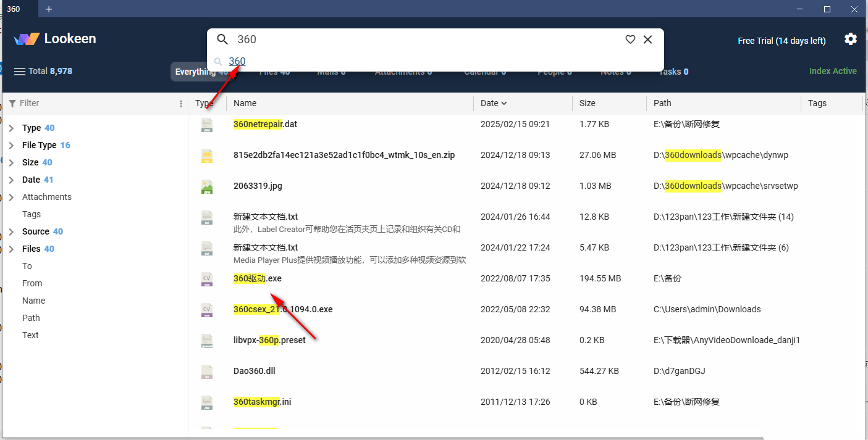The image size is (868, 440).
Task: Open the settings gear icon
Action: pyautogui.click(x=850, y=39)
